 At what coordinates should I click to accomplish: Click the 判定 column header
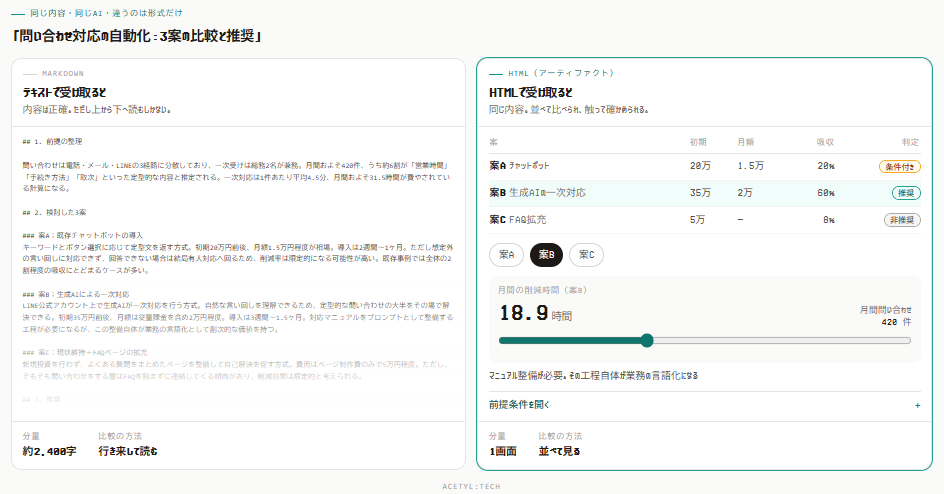coord(910,142)
